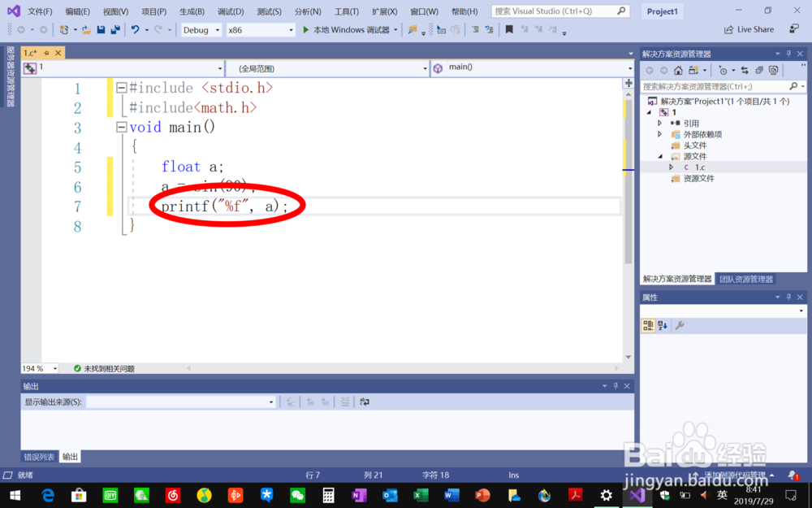Viewport: 812px width, 508px height.
Task: Select the 1.c editor tab
Action: (x=30, y=53)
